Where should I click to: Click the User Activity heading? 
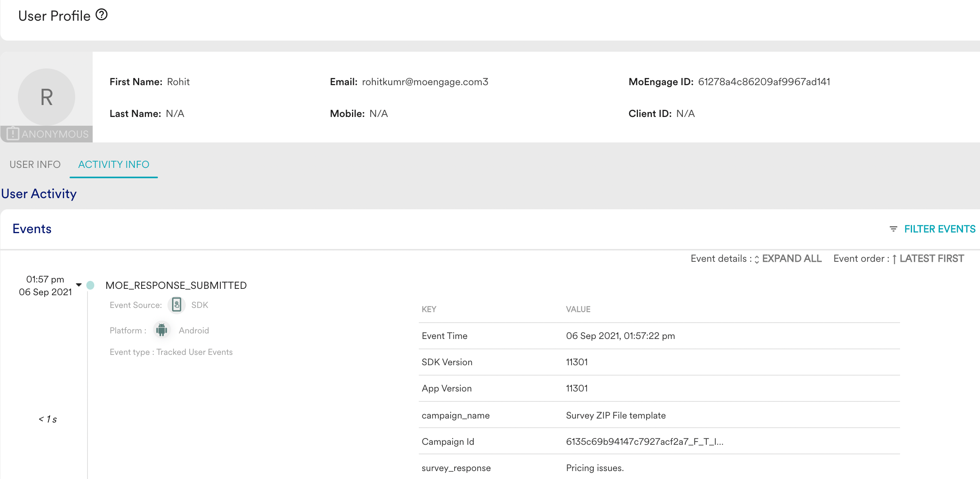coord(39,194)
